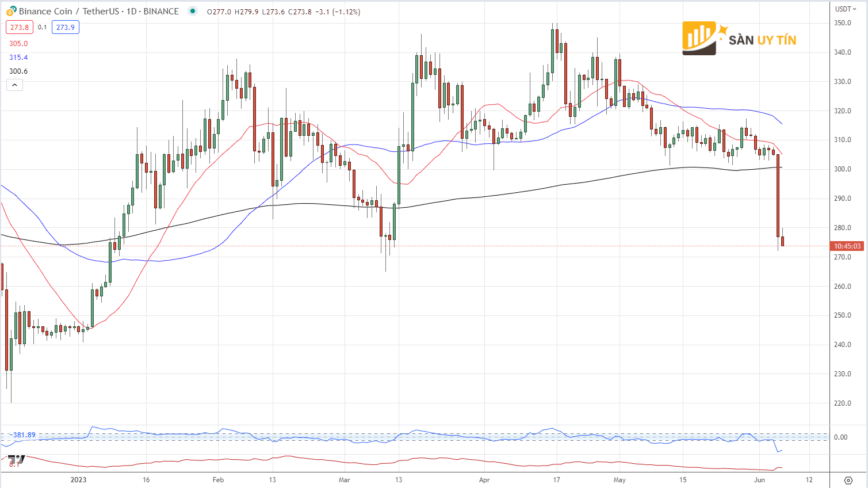Click the green market status dot
This screenshot has height=488, width=868.
click(193, 12)
